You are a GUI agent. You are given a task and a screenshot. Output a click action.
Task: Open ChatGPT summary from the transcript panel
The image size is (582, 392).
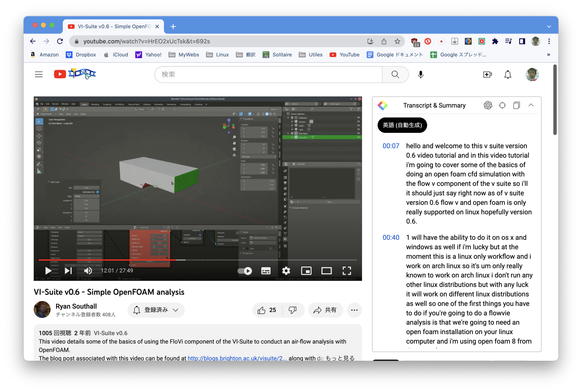pos(488,105)
